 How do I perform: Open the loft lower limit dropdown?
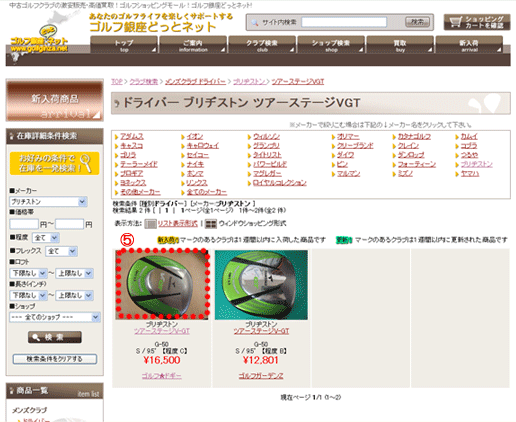(28, 273)
